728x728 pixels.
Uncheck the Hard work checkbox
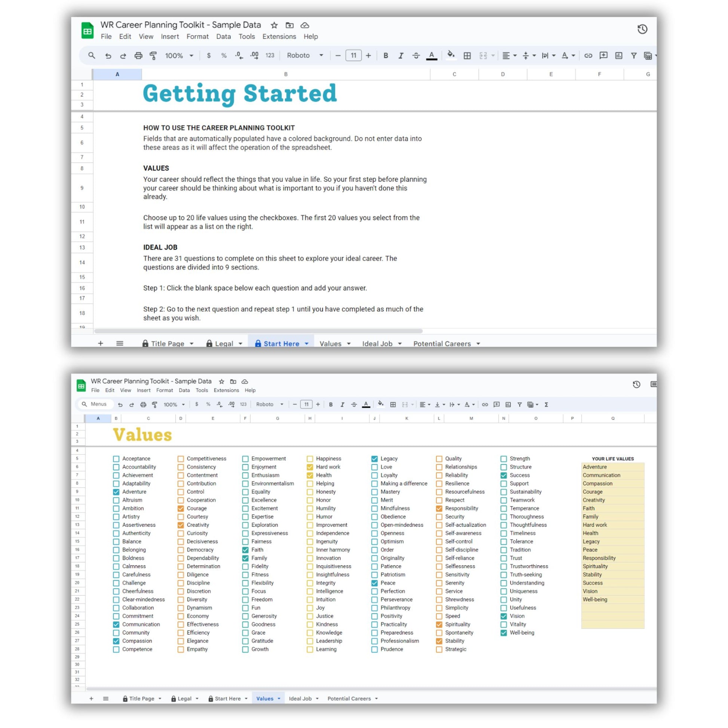click(310, 467)
